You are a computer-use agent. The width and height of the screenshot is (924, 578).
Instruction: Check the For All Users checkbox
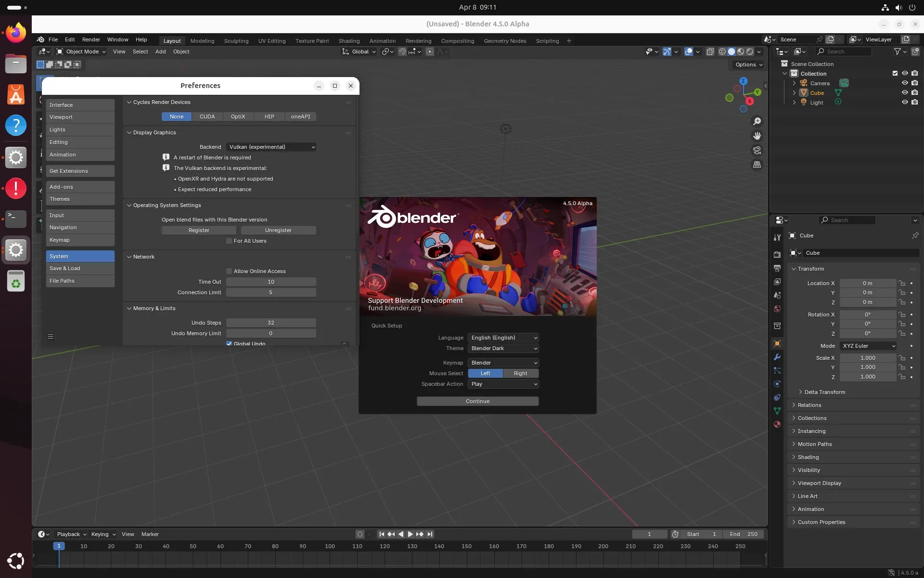(229, 241)
